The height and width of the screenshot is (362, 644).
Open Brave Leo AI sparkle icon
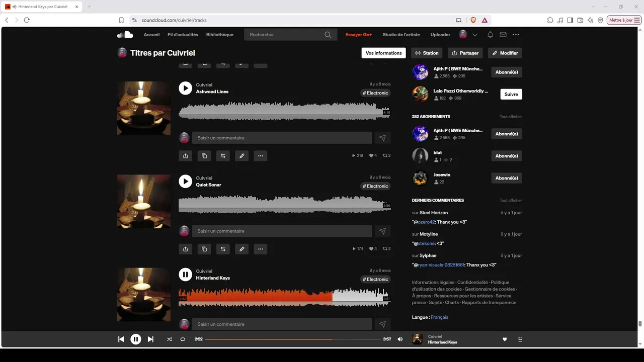click(x=590, y=20)
